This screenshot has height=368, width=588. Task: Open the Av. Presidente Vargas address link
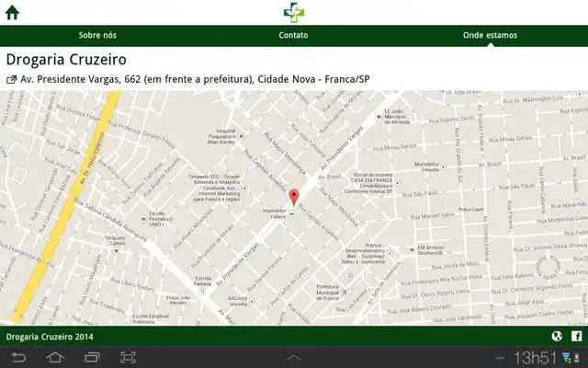coord(195,79)
